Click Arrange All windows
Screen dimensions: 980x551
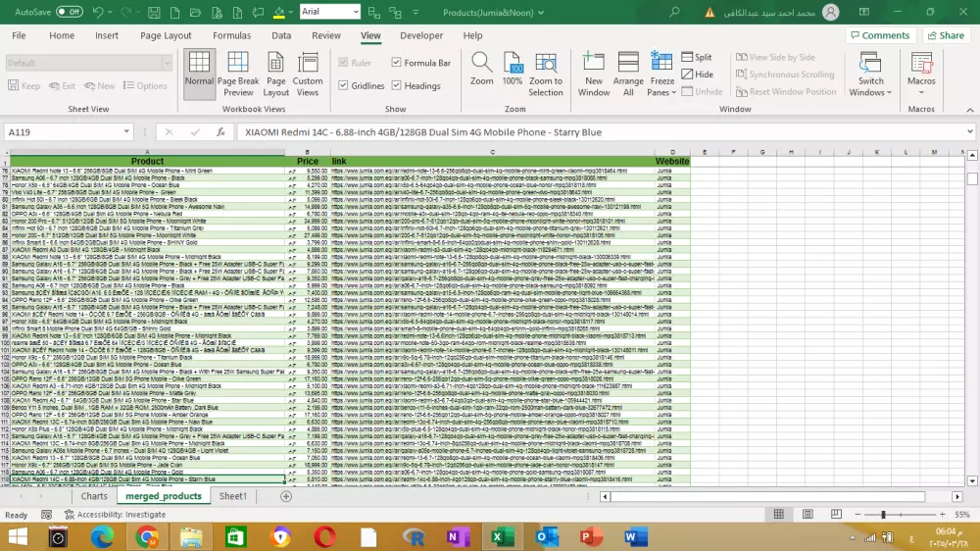(x=628, y=75)
